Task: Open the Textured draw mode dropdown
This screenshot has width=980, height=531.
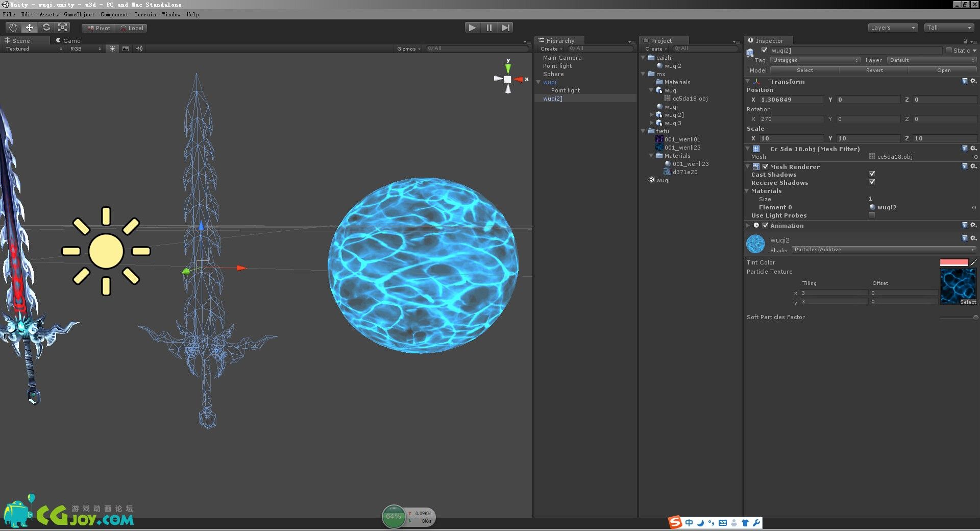Action: tap(34, 49)
